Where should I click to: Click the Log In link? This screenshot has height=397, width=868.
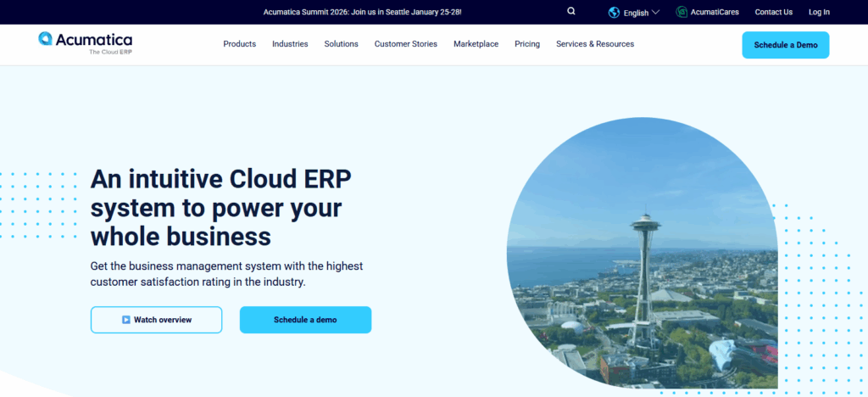(x=819, y=13)
